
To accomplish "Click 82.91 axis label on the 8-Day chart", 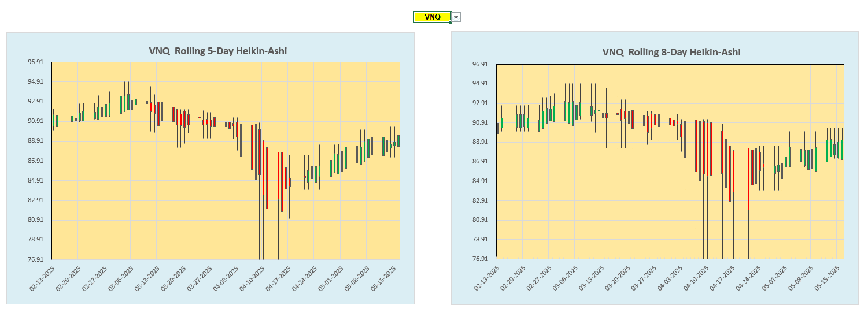I will pyautogui.click(x=481, y=200).
